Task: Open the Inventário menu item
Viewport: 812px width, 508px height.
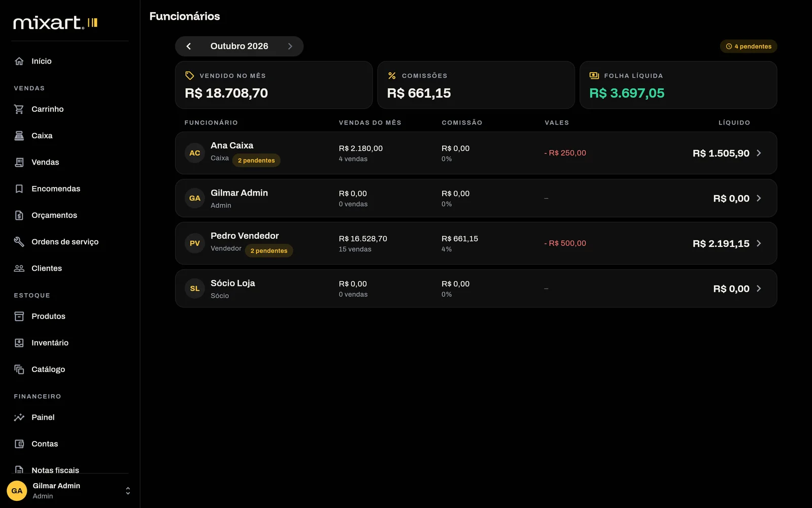Action: point(70,343)
